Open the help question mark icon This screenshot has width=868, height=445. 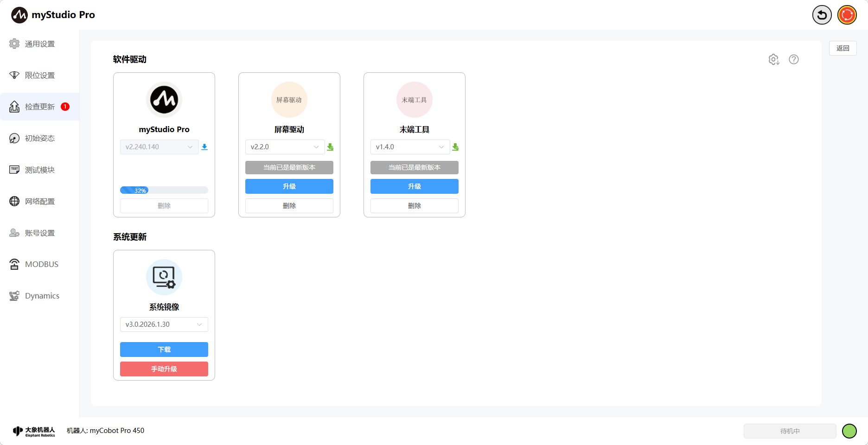[794, 59]
